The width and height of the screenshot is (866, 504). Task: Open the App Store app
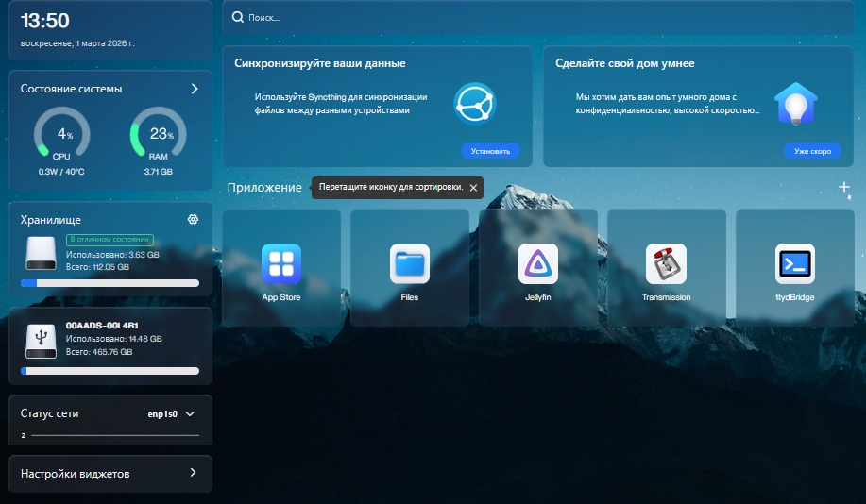pyautogui.click(x=281, y=264)
